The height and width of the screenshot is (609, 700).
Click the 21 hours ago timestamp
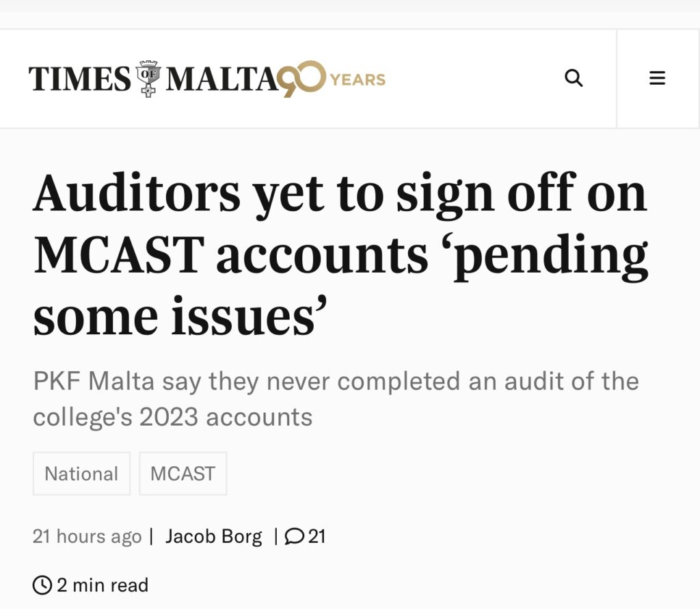[87, 537]
